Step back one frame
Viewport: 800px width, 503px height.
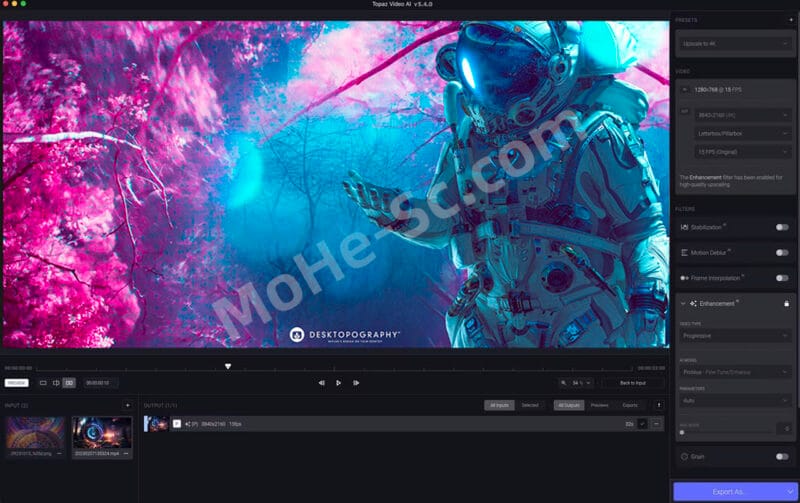[x=321, y=383]
